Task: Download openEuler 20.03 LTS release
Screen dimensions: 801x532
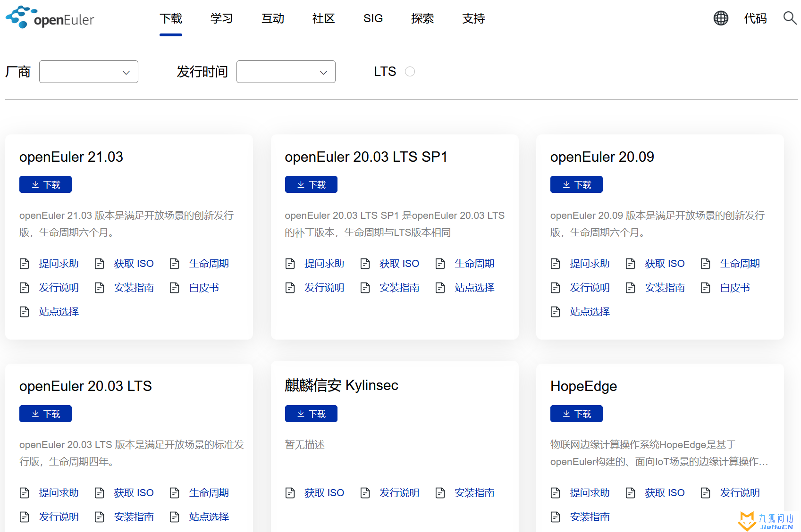Action: pyautogui.click(x=45, y=414)
